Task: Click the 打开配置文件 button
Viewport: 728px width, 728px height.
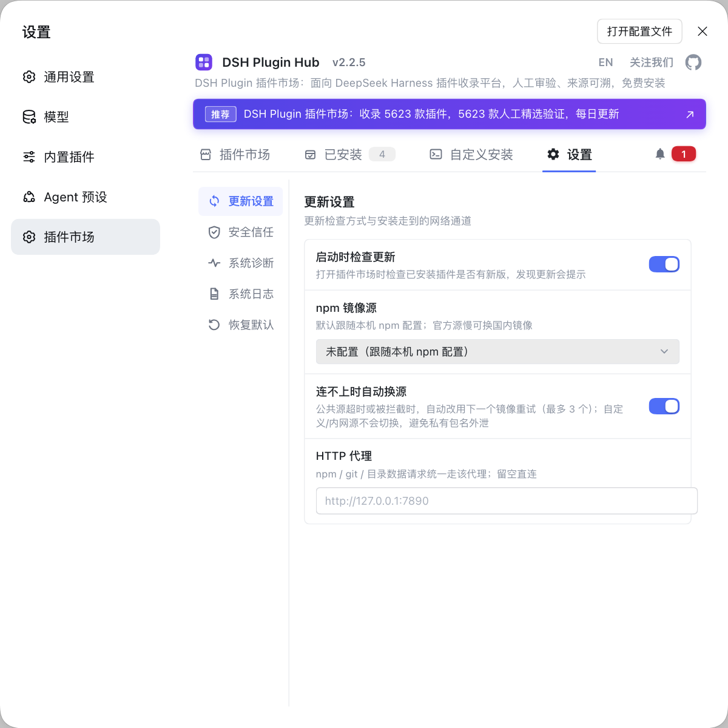Action: (639, 32)
